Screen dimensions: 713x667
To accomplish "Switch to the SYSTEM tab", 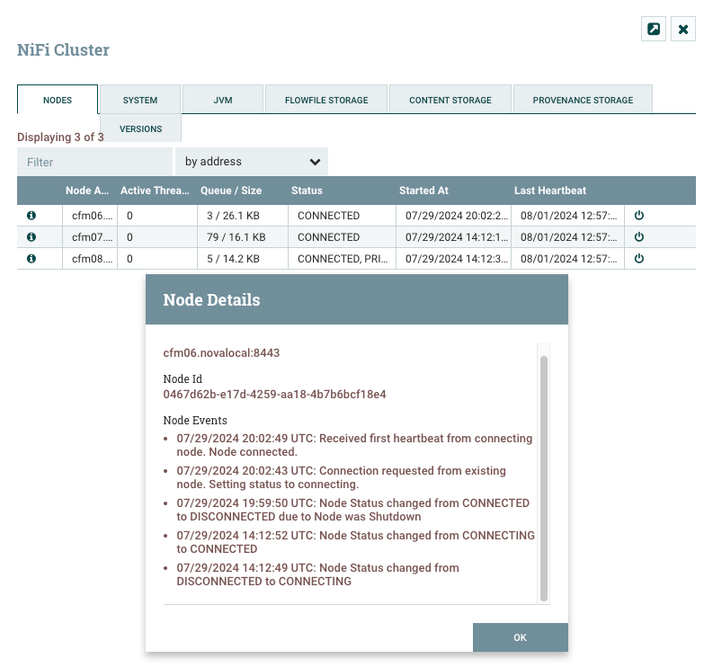I will [140, 100].
